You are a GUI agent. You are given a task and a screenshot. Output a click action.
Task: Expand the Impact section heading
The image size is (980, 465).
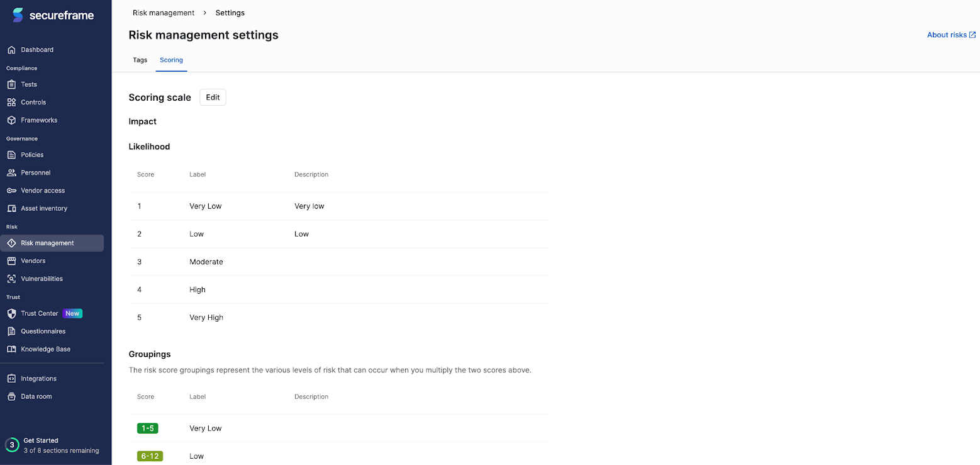[x=143, y=121]
